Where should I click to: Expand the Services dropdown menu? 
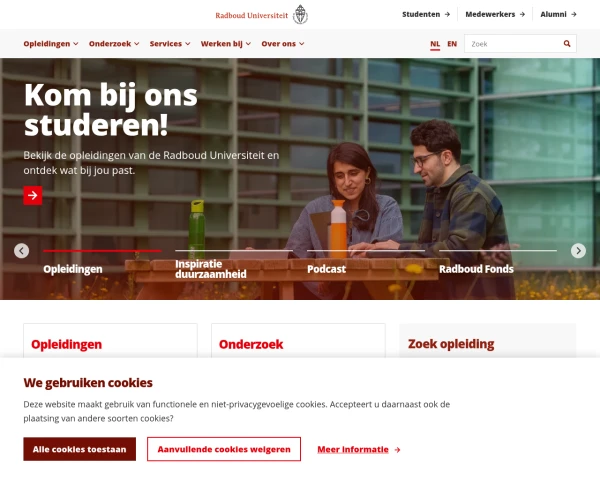coord(170,44)
